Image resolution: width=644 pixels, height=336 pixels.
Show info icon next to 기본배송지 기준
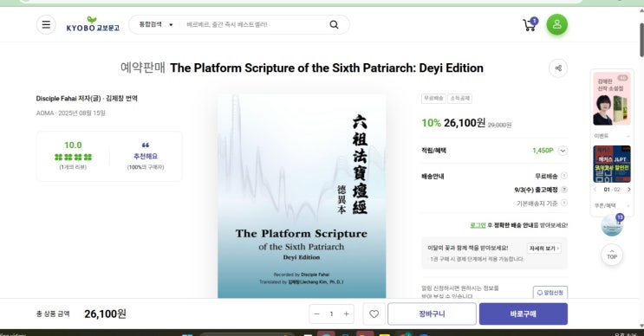point(564,203)
